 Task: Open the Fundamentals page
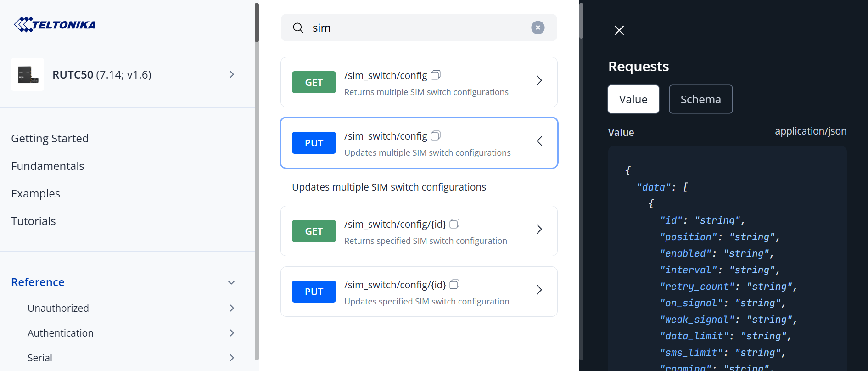47,166
